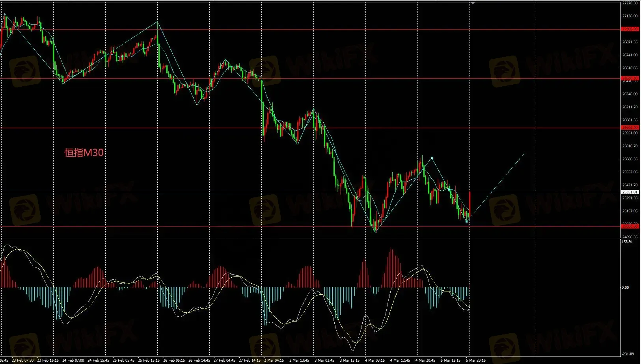Click the 26 Feb 14:45 time label

point(199,360)
